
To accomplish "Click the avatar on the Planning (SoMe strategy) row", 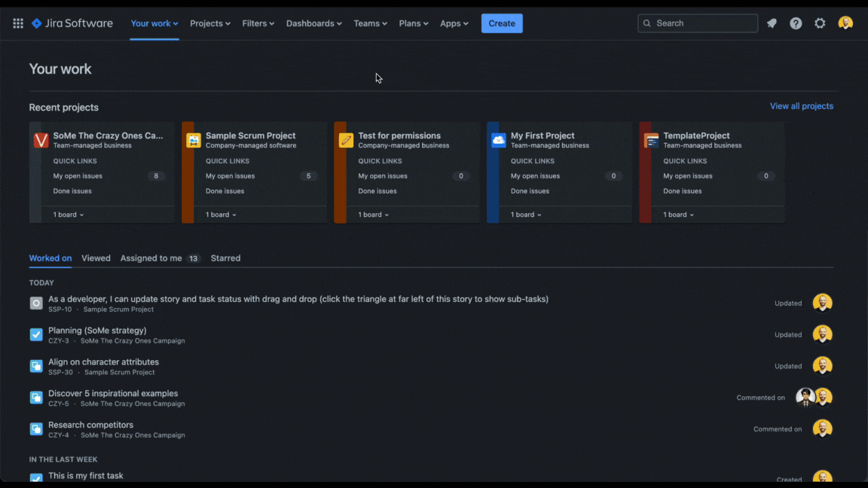I will point(823,334).
